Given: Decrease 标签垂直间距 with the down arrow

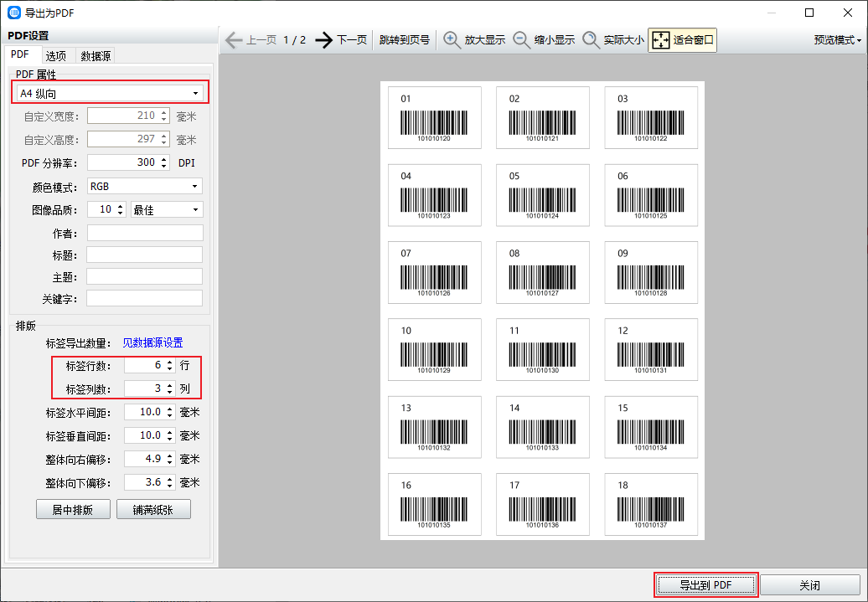Looking at the screenshot, I should pyautogui.click(x=170, y=439).
